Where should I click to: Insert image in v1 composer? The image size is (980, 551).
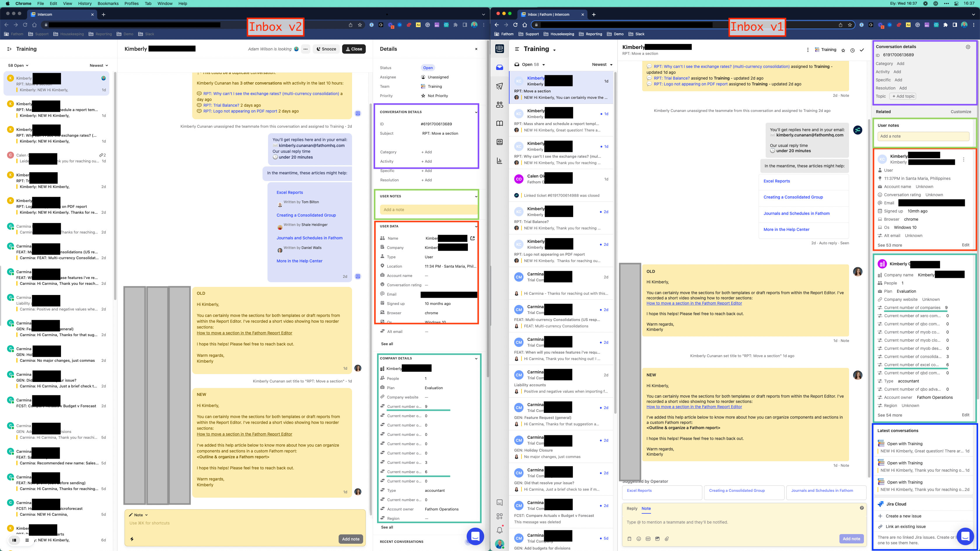(x=657, y=538)
